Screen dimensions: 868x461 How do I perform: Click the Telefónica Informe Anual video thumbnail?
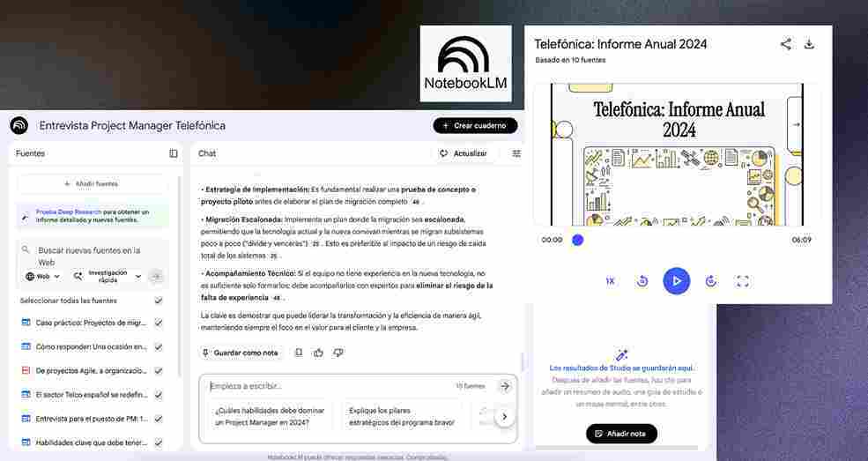tap(678, 154)
